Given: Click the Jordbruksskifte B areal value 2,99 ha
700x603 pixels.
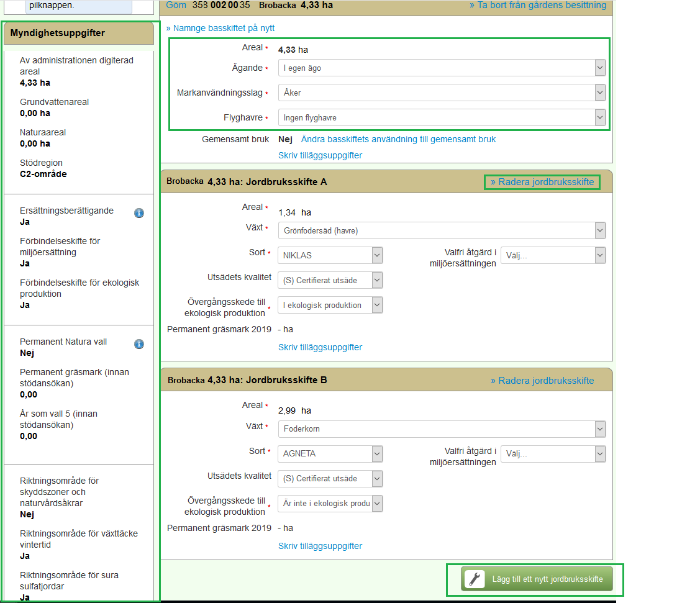Looking at the screenshot, I should pos(294,410).
